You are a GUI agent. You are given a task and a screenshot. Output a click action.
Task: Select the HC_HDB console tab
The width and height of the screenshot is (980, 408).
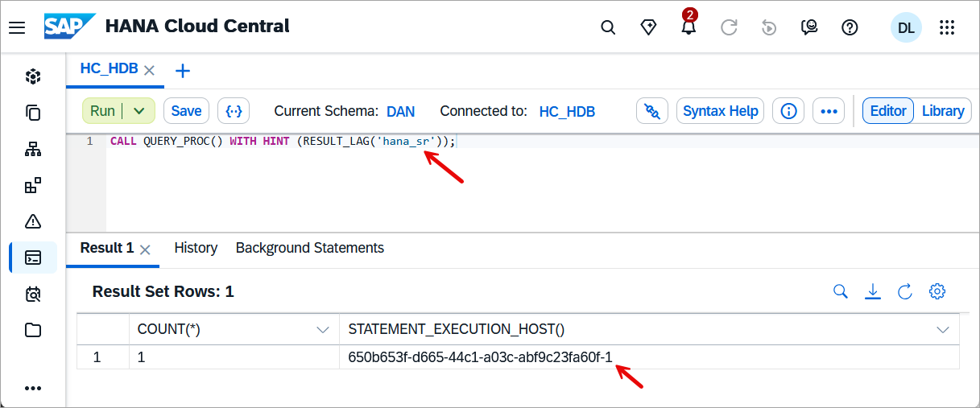(109, 69)
